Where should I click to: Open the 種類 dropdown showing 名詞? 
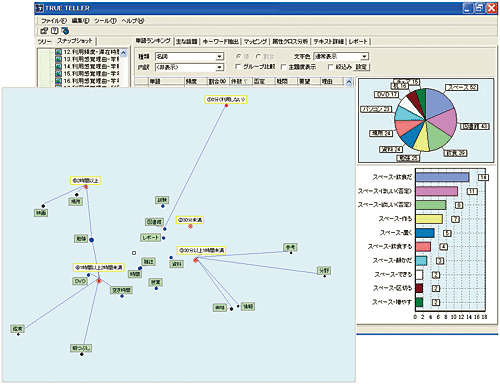pos(189,56)
